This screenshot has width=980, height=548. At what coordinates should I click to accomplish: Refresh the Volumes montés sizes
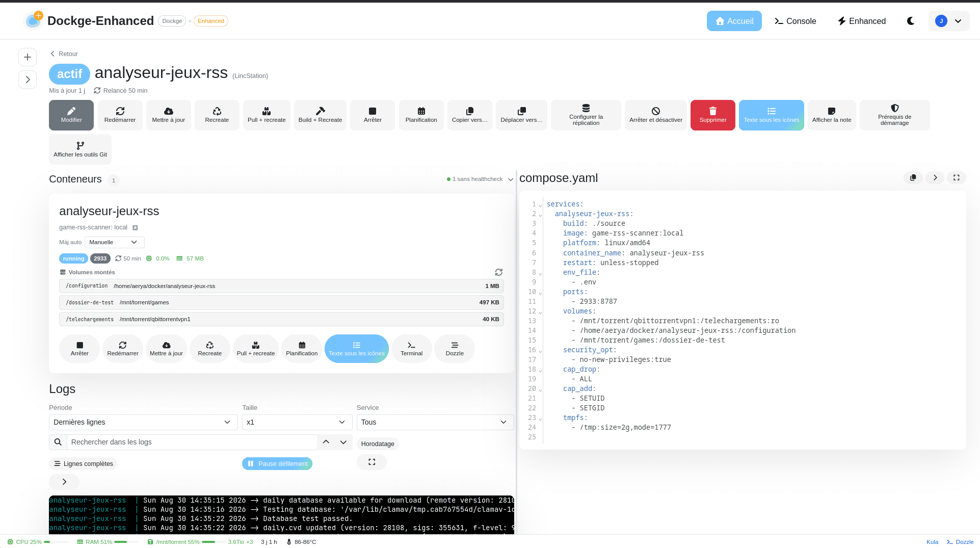(x=499, y=272)
